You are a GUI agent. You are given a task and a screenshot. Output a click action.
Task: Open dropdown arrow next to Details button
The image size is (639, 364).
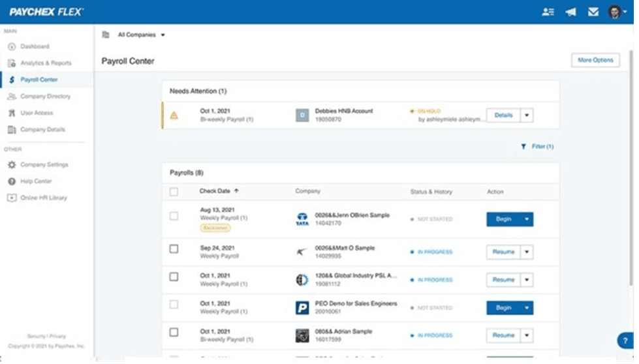pos(527,115)
